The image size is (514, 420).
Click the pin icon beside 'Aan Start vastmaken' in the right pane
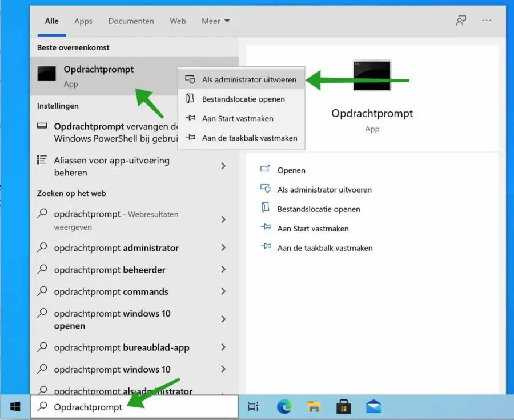tap(266, 226)
